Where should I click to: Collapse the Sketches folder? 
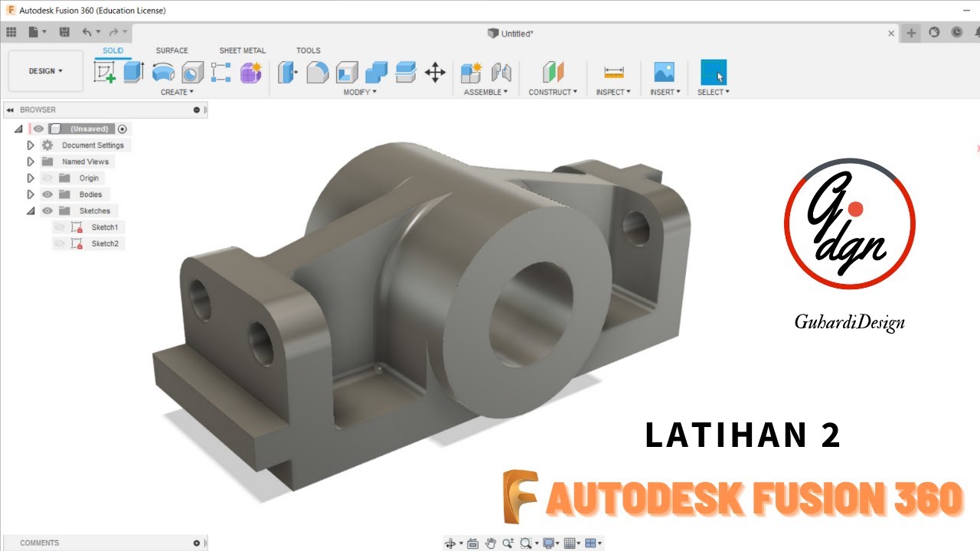pyautogui.click(x=31, y=211)
